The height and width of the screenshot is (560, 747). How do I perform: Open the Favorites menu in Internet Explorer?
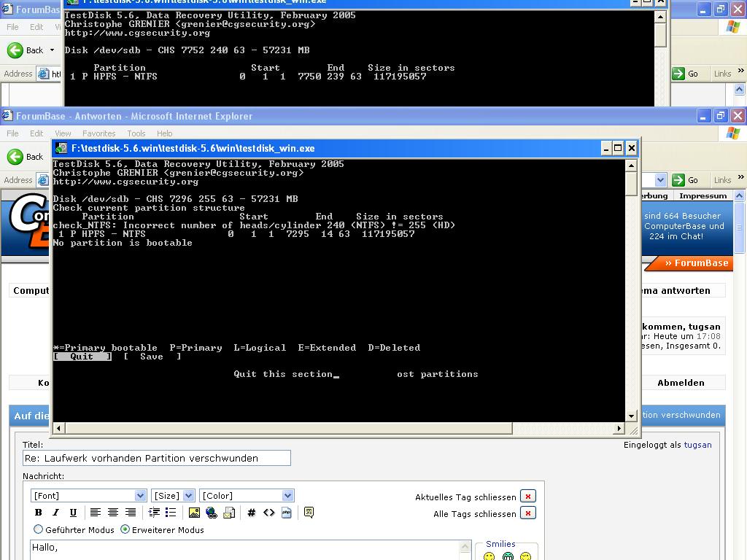click(x=98, y=133)
